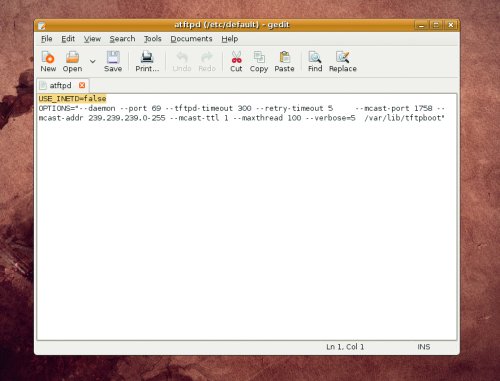
Task: Open the Tools menu
Action: pos(153,39)
